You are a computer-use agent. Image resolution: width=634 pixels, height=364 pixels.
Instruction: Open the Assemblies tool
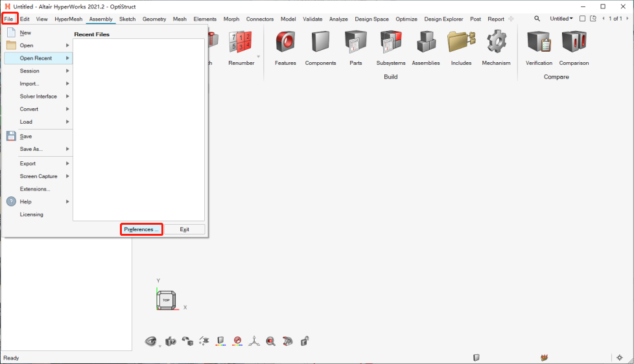(426, 48)
